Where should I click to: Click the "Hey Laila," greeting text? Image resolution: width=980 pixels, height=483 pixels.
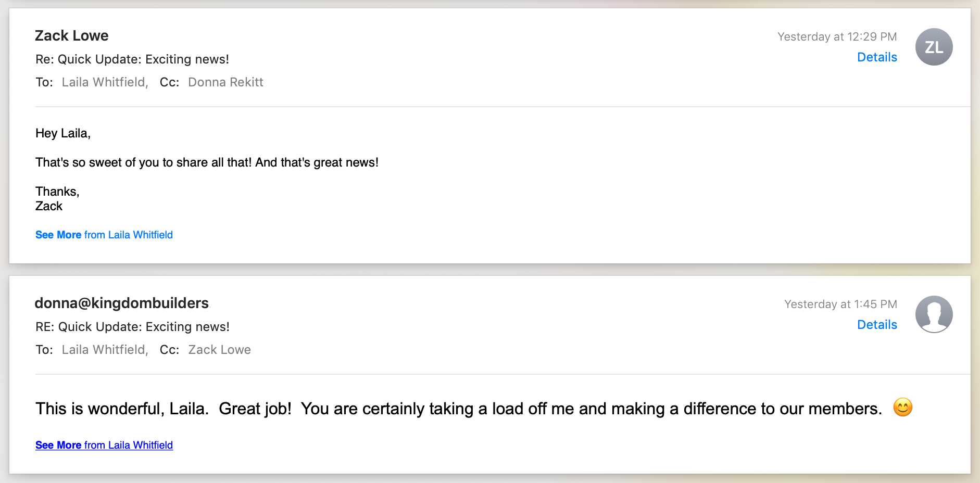pyautogui.click(x=63, y=133)
